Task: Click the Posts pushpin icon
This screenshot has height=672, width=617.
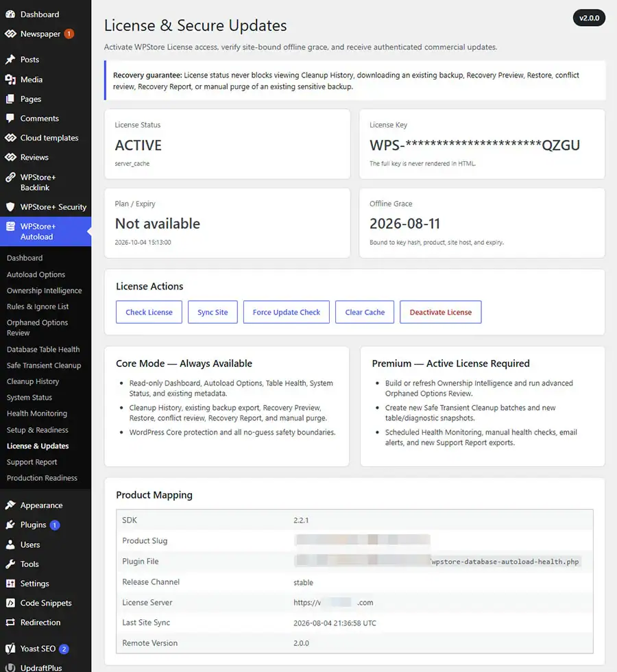Action: click(10, 60)
